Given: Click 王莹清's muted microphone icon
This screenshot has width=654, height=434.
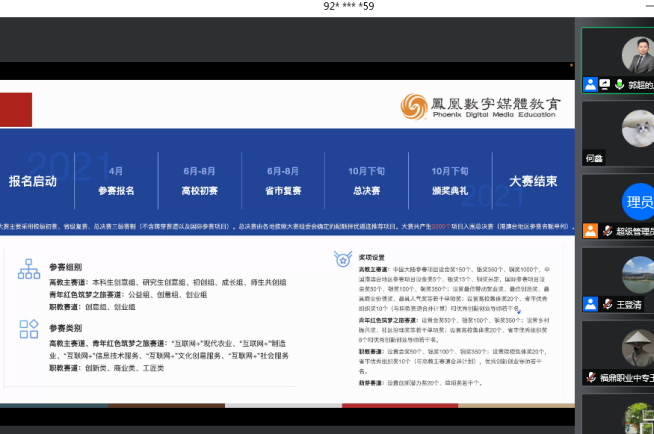Looking at the screenshot, I should 606,303.
